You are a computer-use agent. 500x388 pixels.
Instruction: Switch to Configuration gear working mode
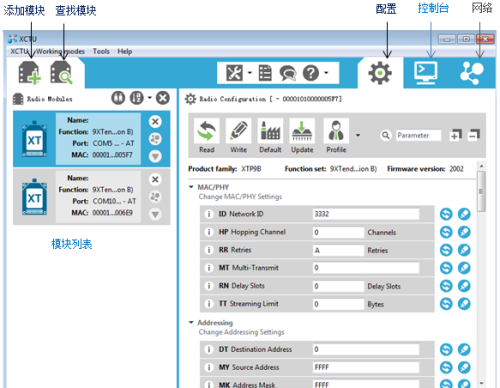point(380,73)
